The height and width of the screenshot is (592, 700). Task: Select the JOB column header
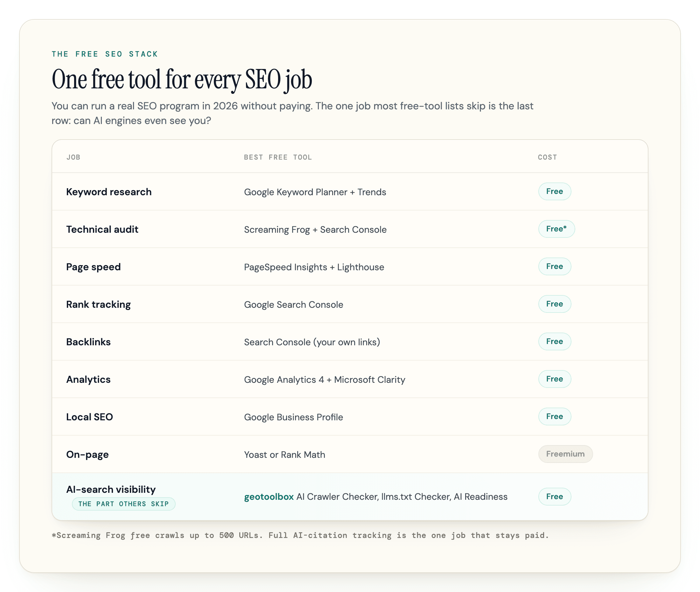pos(73,157)
